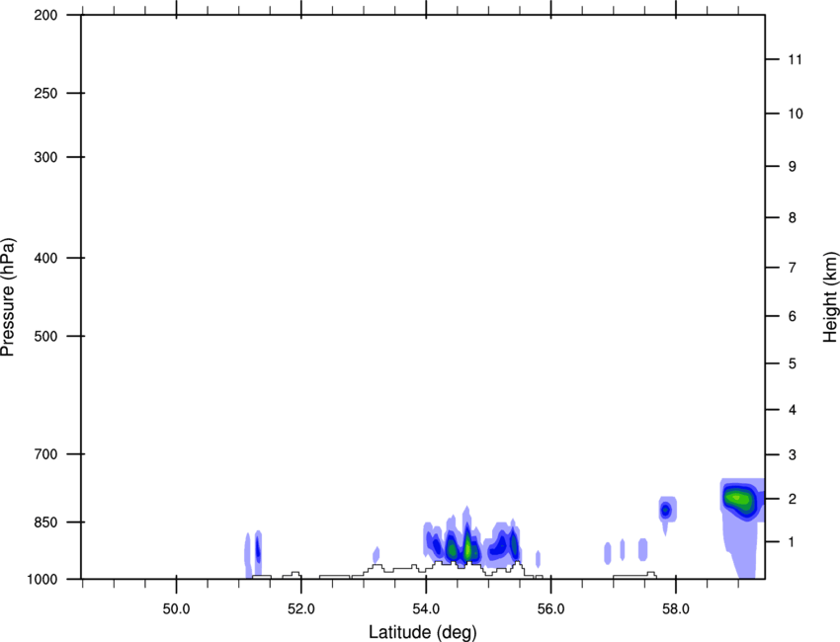Click the 9 km height label
This screenshot has width=840, height=642.
click(x=793, y=167)
